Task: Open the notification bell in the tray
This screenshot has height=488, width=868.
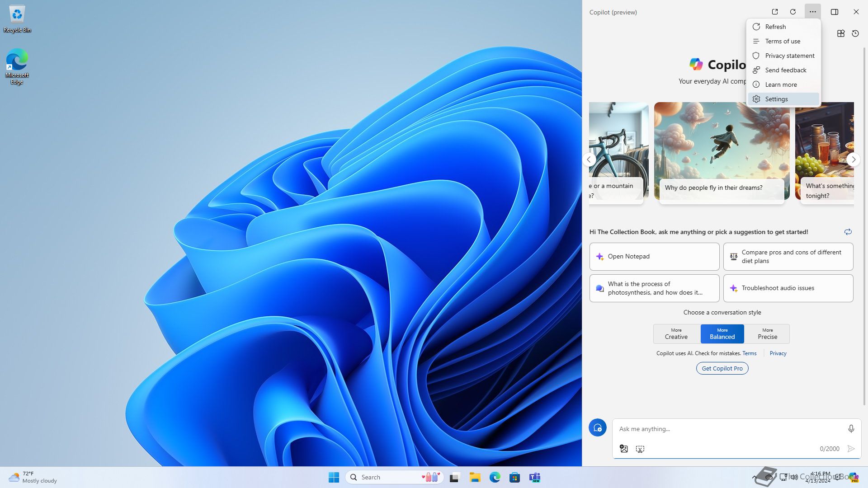Action: 838,477
